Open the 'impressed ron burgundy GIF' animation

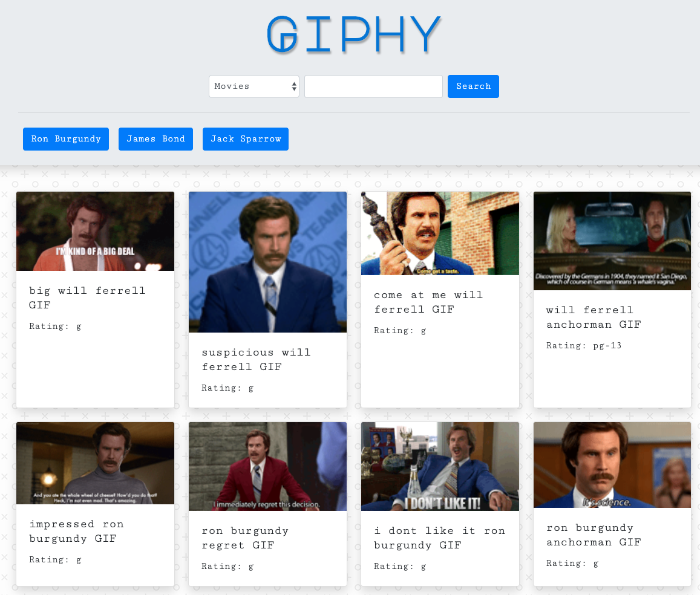point(95,463)
